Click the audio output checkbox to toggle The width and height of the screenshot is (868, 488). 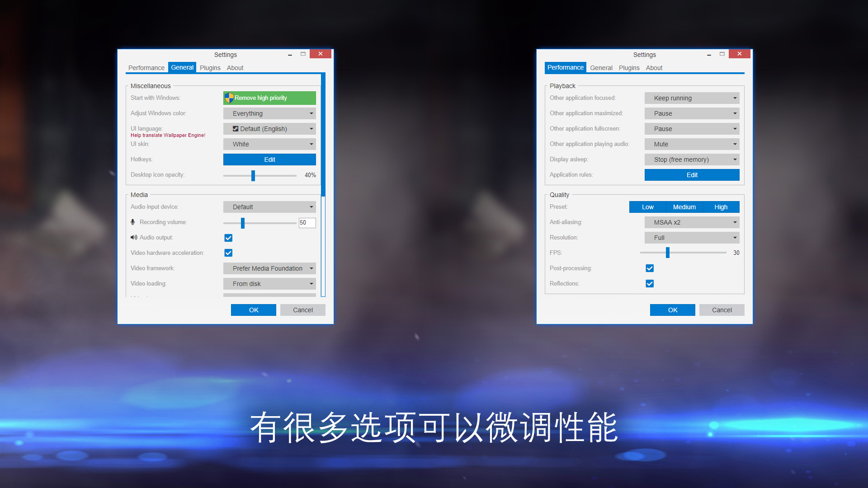click(229, 238)
